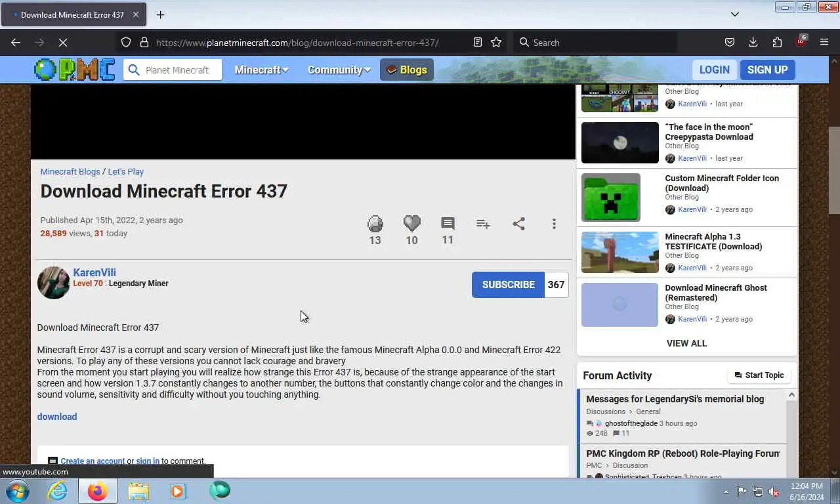Expand the Community navigation dropdown
The height and width of the screenshot is (504, 840).
(339, 70)
